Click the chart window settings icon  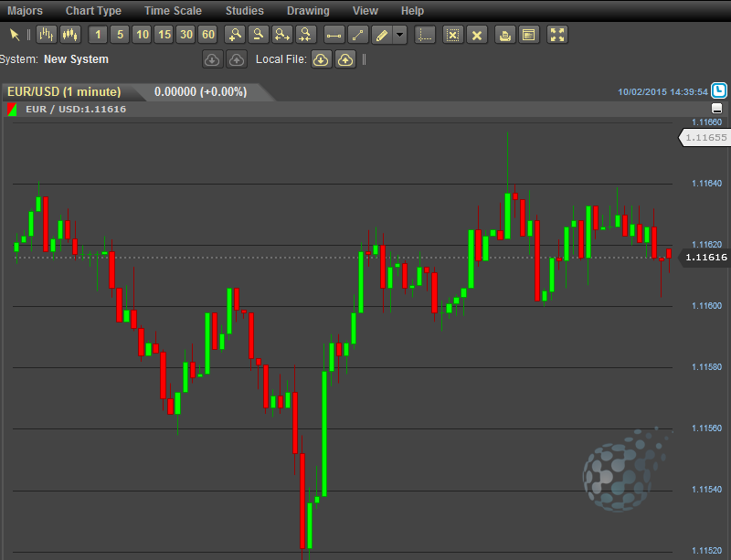point(529,35)
